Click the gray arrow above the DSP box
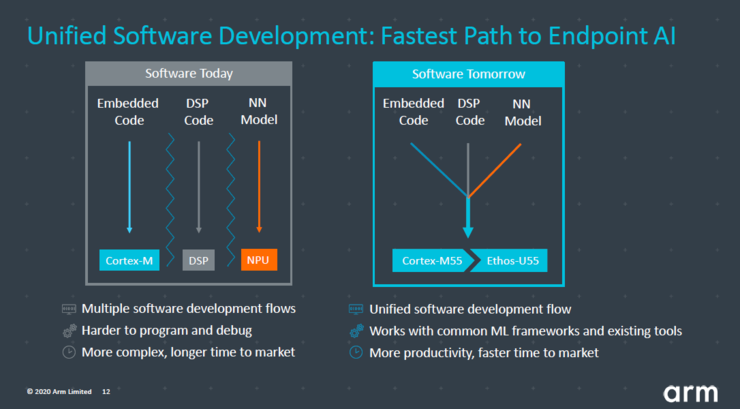The width and height of the screenshot is (740, 409). [x=198, y=187]
